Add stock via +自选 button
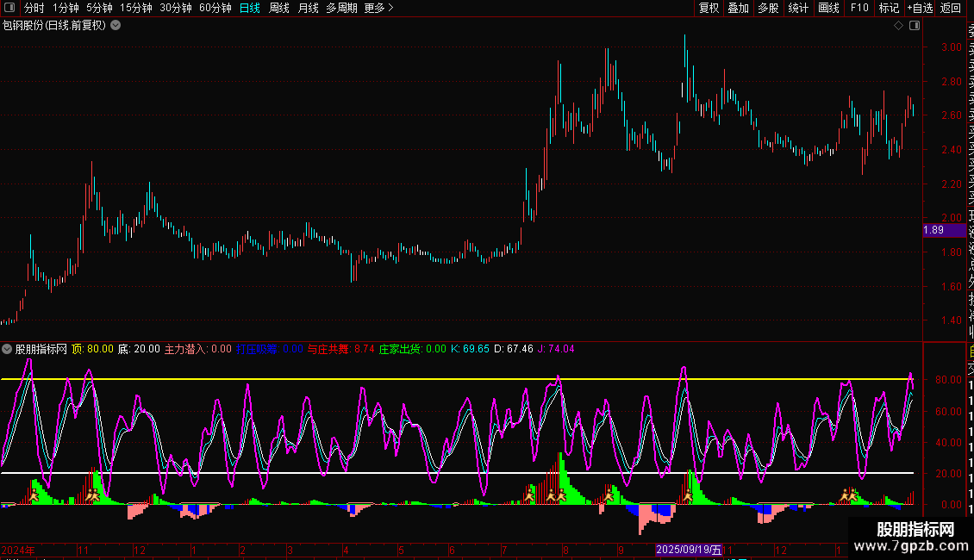The width and height of the screenshot is (974, 560). tap(920, 8)
